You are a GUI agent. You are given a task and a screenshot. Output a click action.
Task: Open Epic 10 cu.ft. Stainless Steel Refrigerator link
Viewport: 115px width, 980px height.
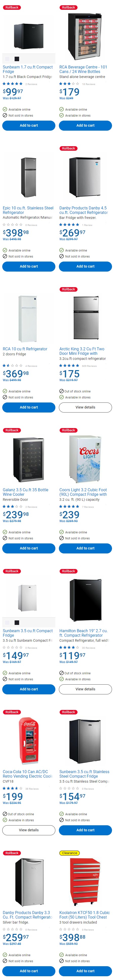point(28,210)
